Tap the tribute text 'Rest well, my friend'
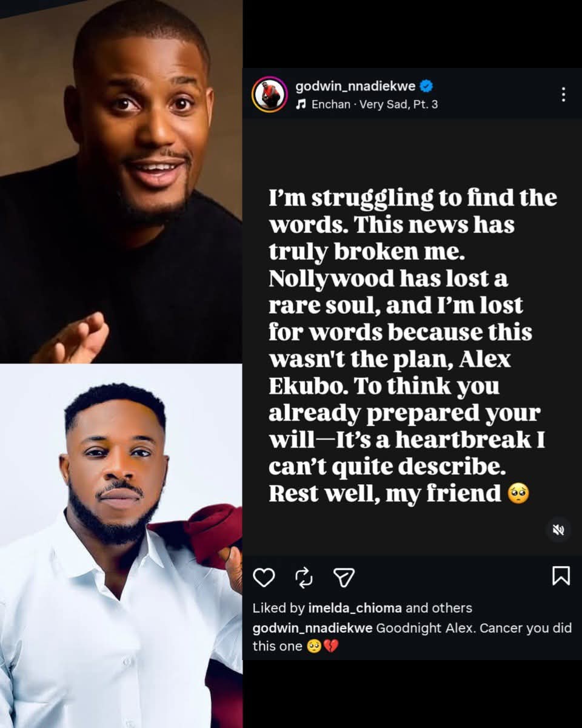Screen dimensions: 582x728 pyautogui.click(x=385, y=493)
